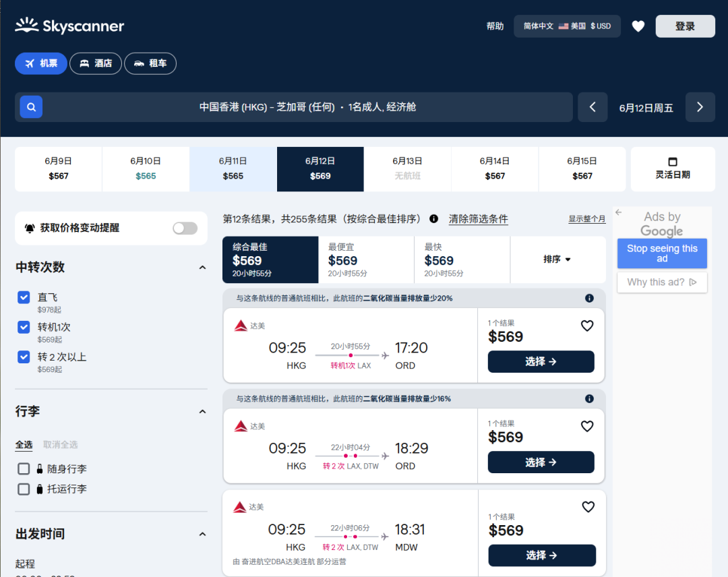Click info icon on 20% CO2 banner
The image size is (728, 577).
tap(589, 298)
